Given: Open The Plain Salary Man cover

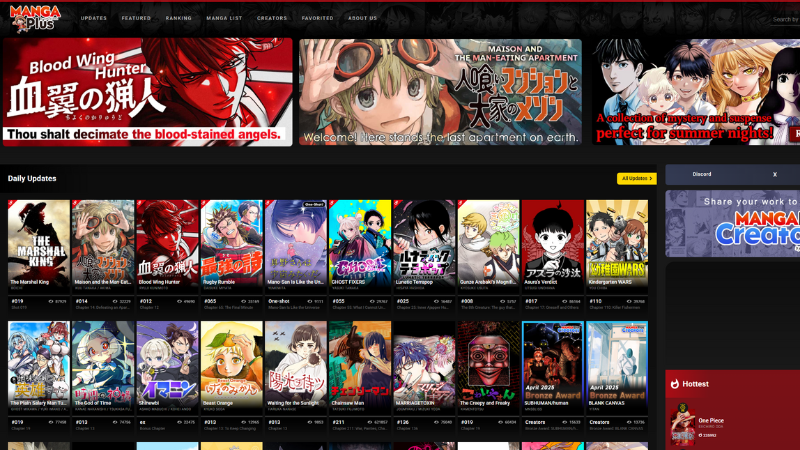Looking at the screenshot, I should [x=39, y=367].
